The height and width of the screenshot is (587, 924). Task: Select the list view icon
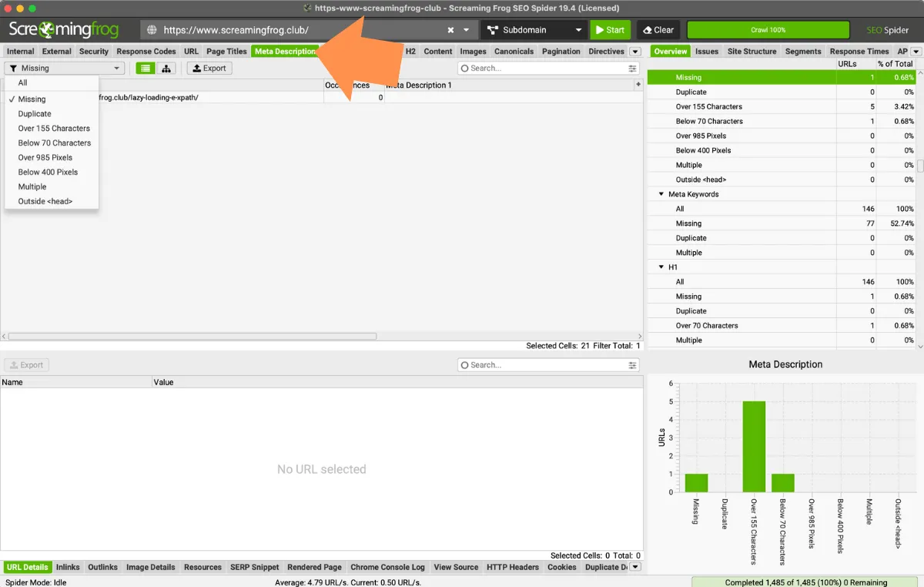pos(145,69)
